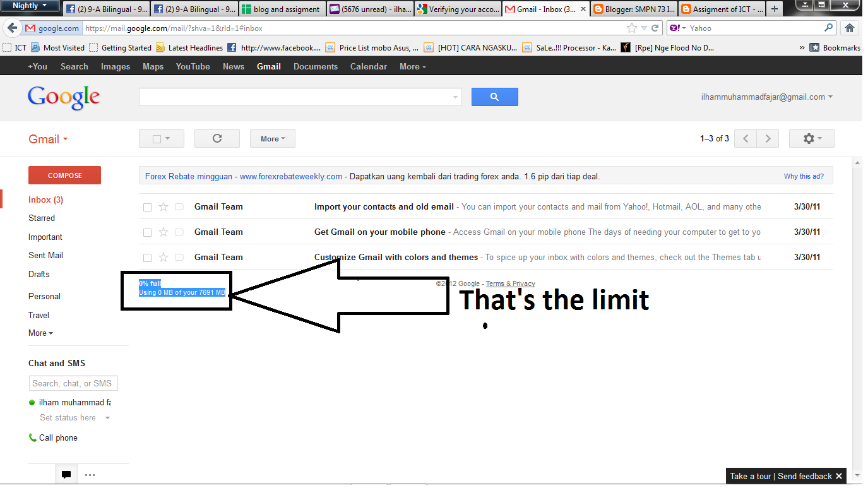The image size is (868, 488).
Task: Click the browser home icon
Action: tap(850, 28)
